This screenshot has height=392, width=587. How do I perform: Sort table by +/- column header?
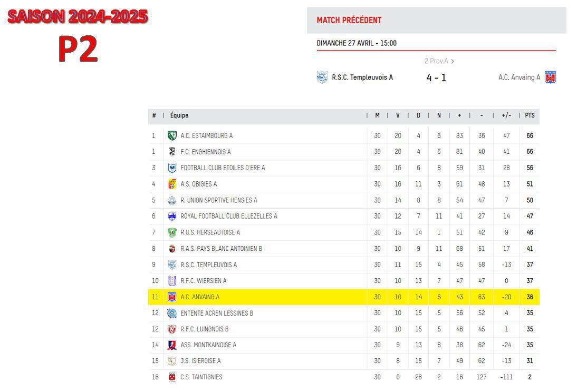(x=506, y=115)
